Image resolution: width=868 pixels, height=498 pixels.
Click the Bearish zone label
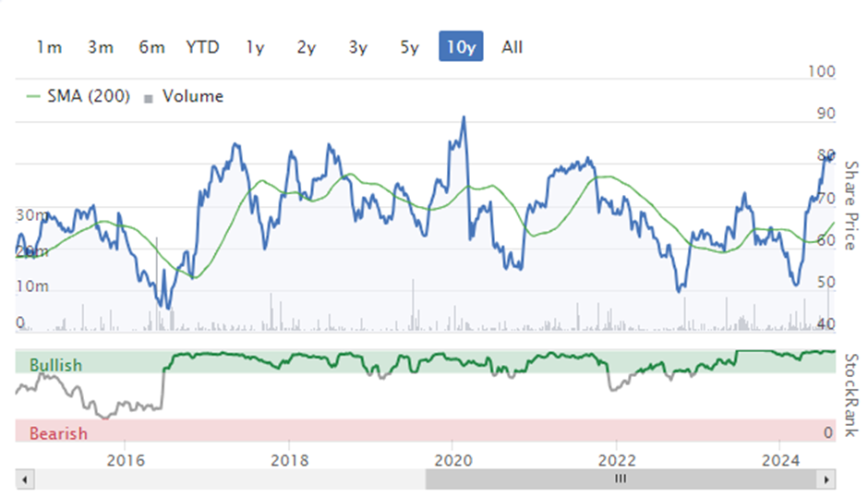(x=58, y=433)
